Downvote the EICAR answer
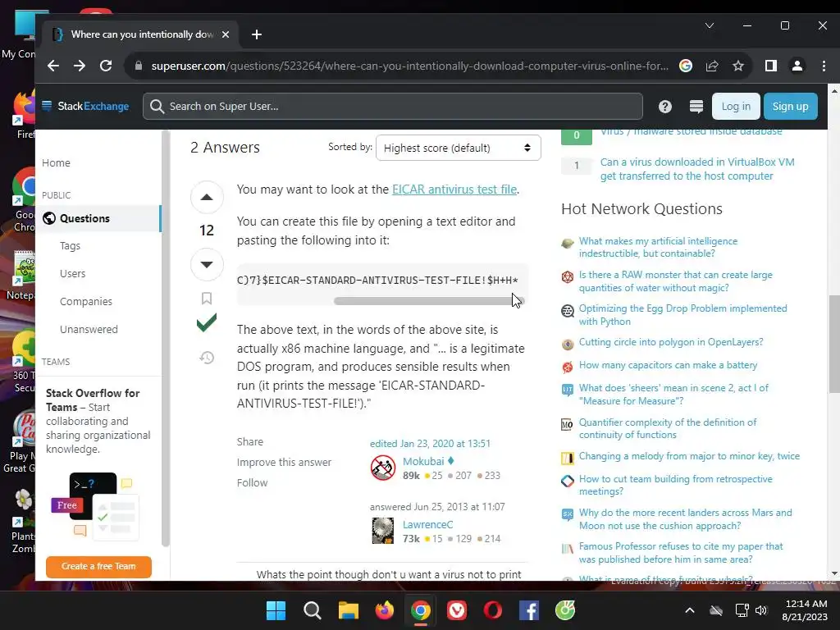This screenshot has width=840, height=630. [207, 264]
